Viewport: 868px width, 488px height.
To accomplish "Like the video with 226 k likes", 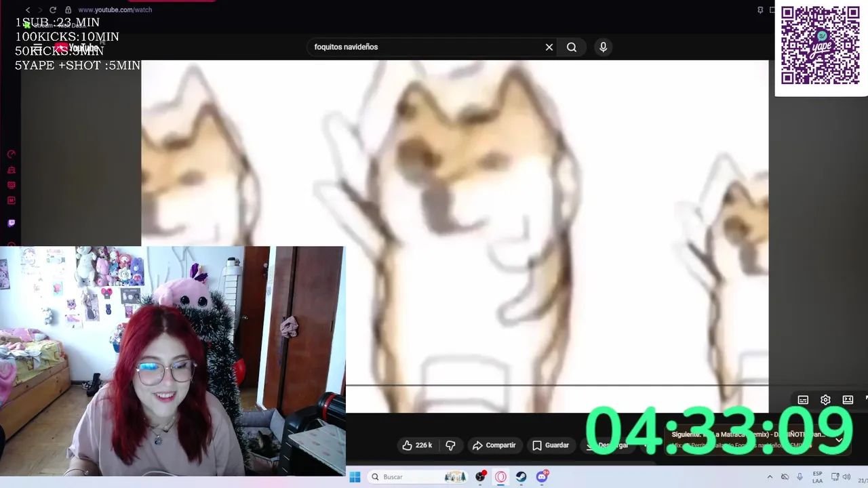I will 416,445.
